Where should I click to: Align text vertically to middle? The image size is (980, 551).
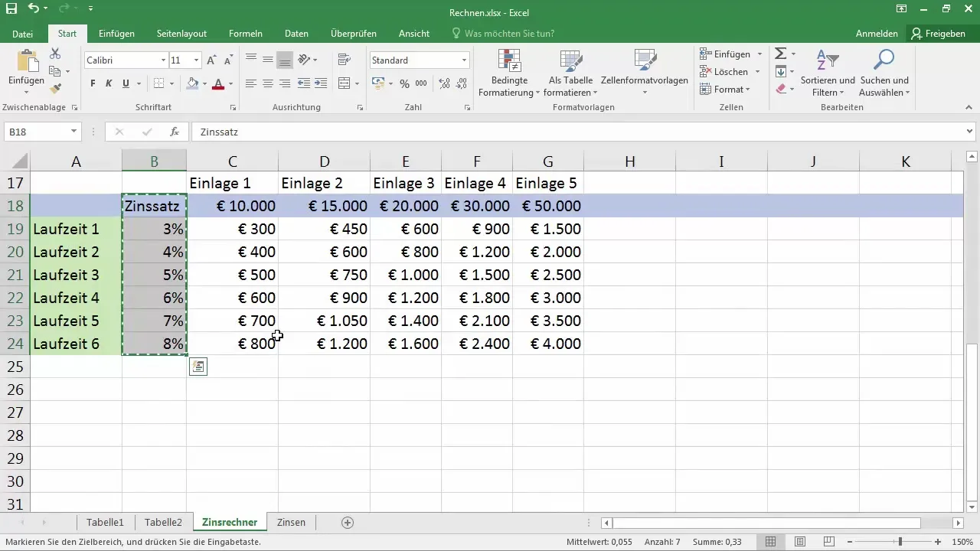(268, 59)
